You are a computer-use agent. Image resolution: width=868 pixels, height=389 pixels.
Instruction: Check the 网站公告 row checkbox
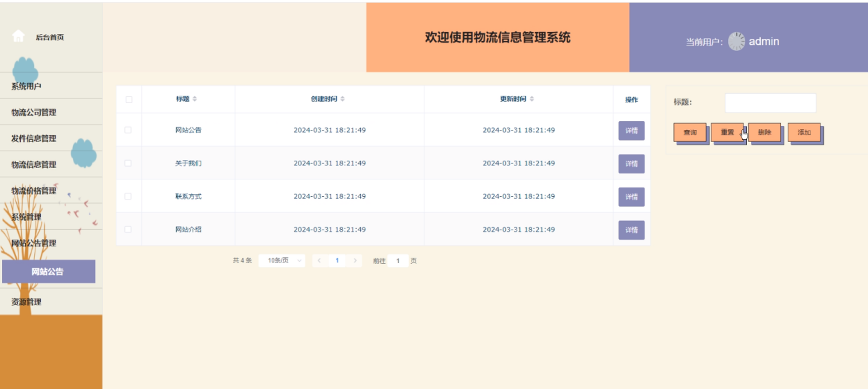[x=128, y=130]
